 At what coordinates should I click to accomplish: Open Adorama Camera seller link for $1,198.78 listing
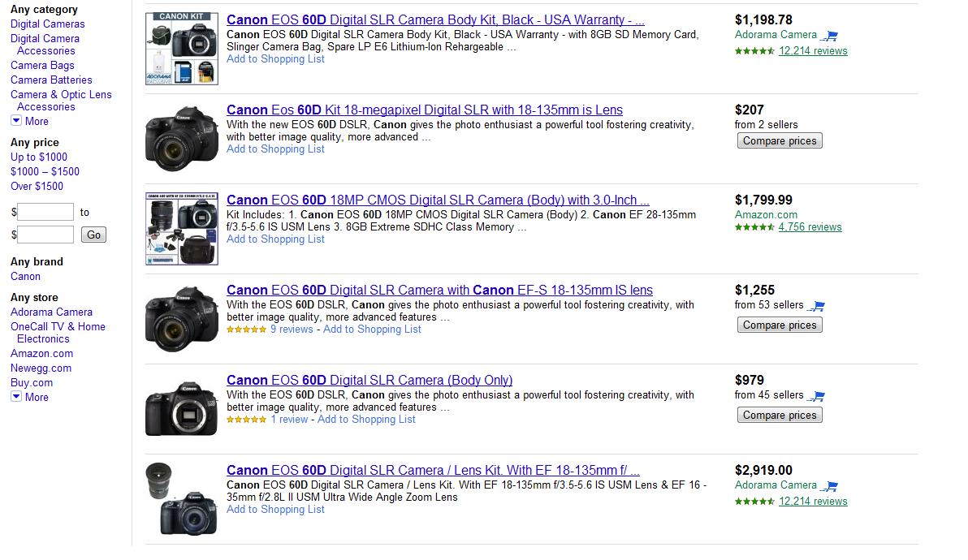776,35
